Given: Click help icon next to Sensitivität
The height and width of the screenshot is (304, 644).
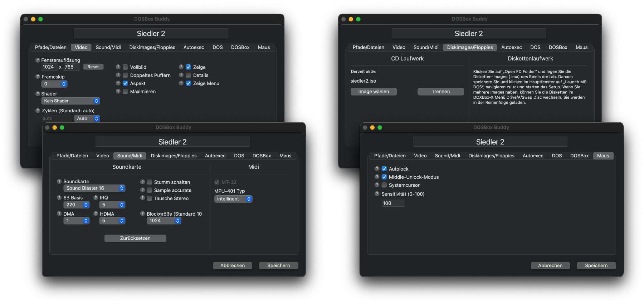Looking at the screenshot, I should tap(377, 194).
